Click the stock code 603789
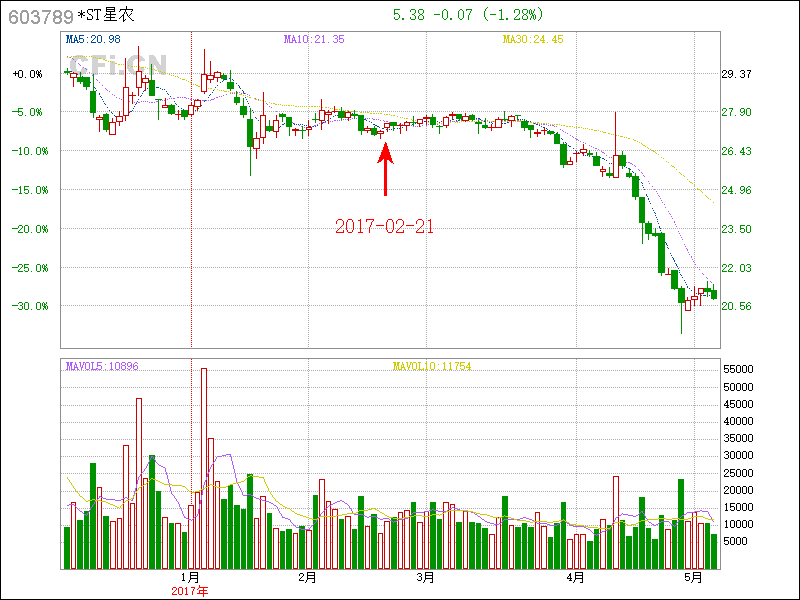 coord(40,16)
